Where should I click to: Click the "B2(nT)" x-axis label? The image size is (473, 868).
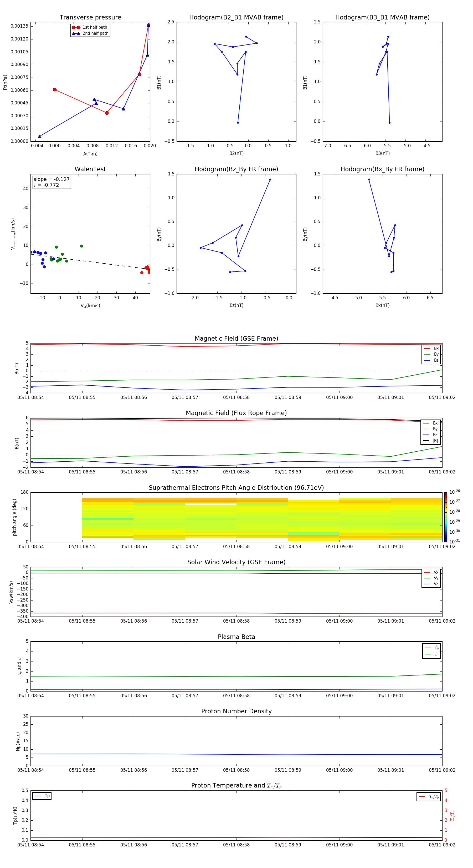click(236, 153)
